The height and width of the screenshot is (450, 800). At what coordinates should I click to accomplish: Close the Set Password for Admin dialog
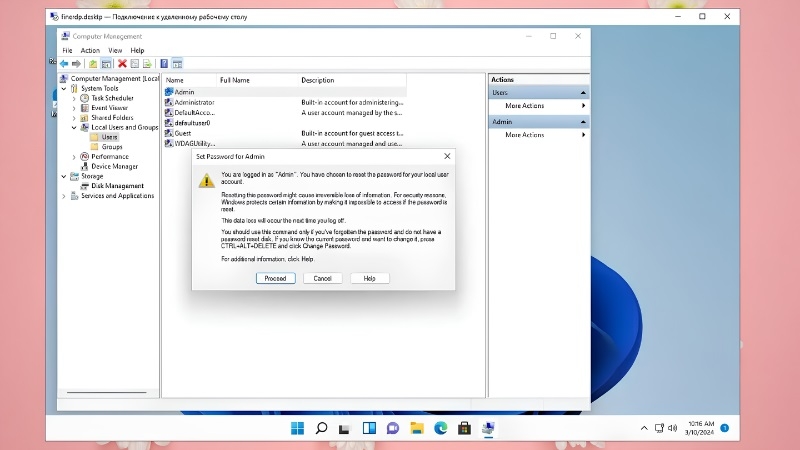click(x=447, y=156)
